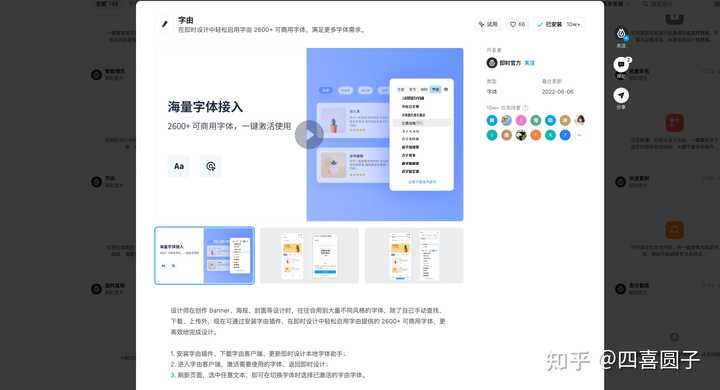Click the pen icon beside 字由 title
Viewport: 720px width, 390px height.
point(165,24)
